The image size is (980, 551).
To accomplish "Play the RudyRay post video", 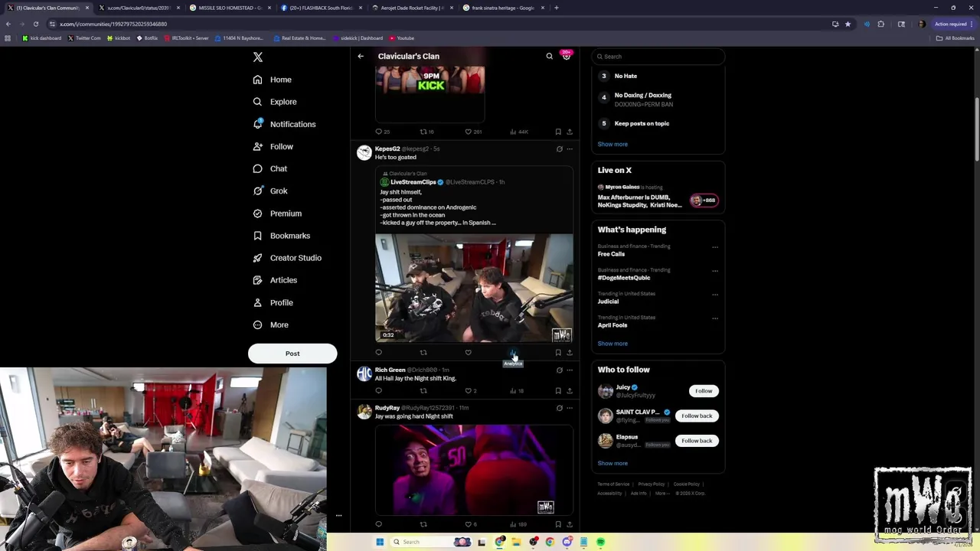I will 474,469.
